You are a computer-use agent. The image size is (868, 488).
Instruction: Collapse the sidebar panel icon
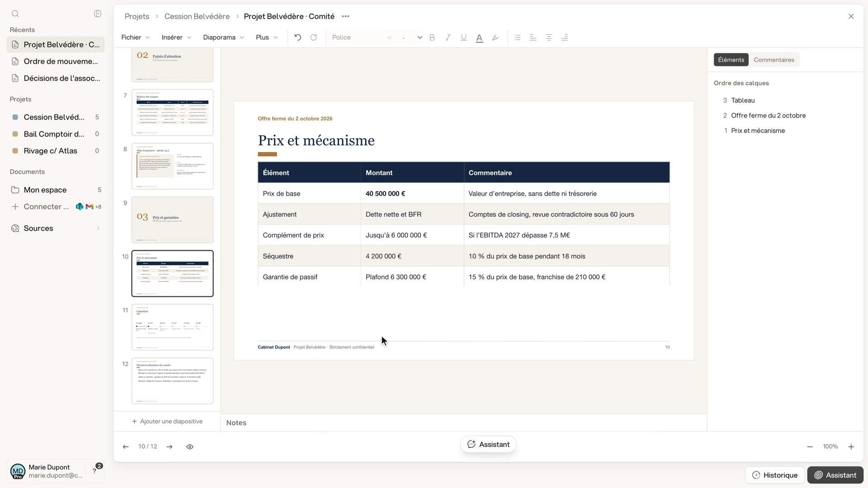pyautogui.click(x=98, y=14)
